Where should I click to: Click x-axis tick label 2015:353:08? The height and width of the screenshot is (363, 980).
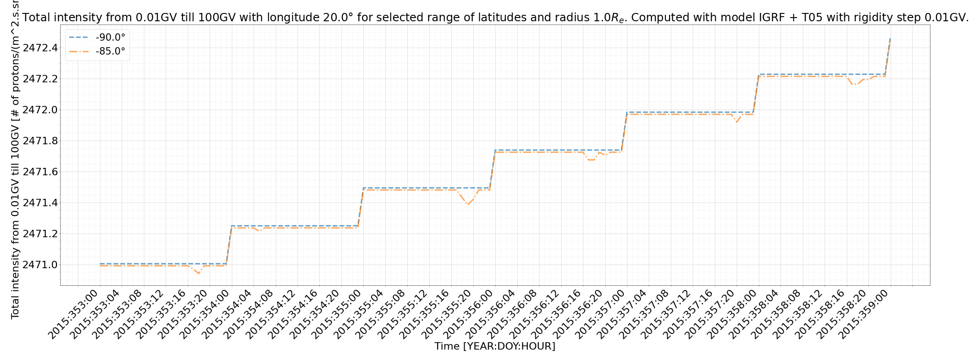click(x=118, y=314)
